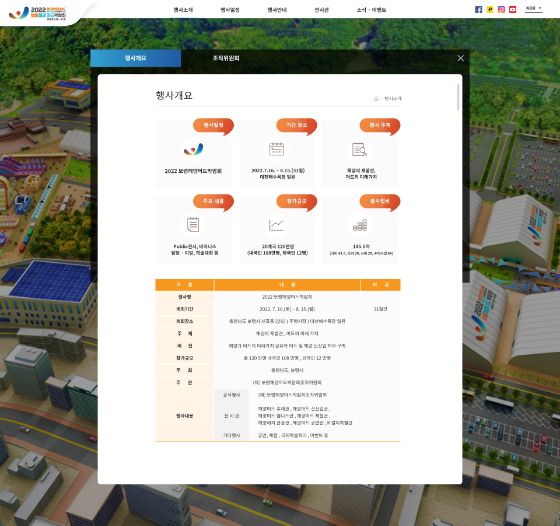Screen dimensions: 560x526
Task: Close the popup with the X icon
Action: tap(461, 58)
